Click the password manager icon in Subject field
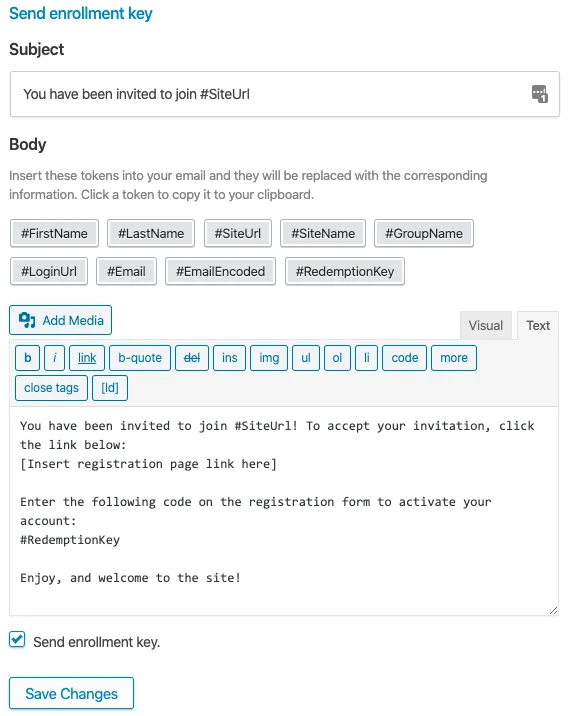 [539, 94]
